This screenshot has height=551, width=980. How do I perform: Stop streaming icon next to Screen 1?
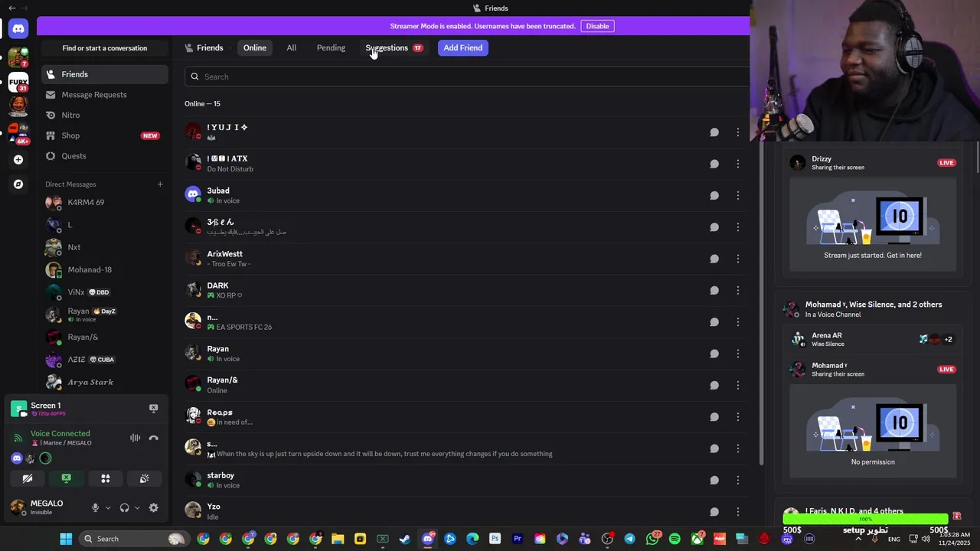[x=153, y=409]
